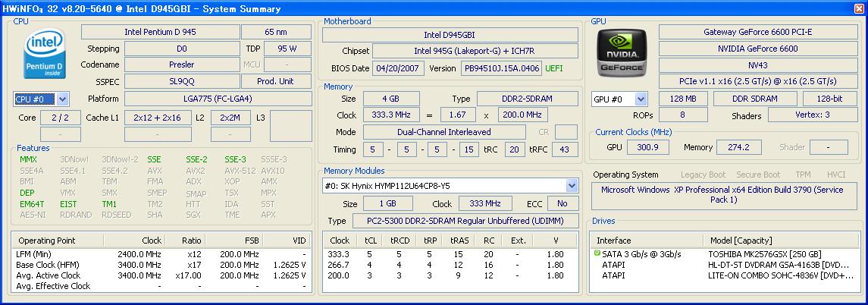Image resolution: width=868 pixels, height=305 pixels.
Task: Click the Dual-Channel Interleaved mode field
Action: pyautogui.click(x=444, y=132)
